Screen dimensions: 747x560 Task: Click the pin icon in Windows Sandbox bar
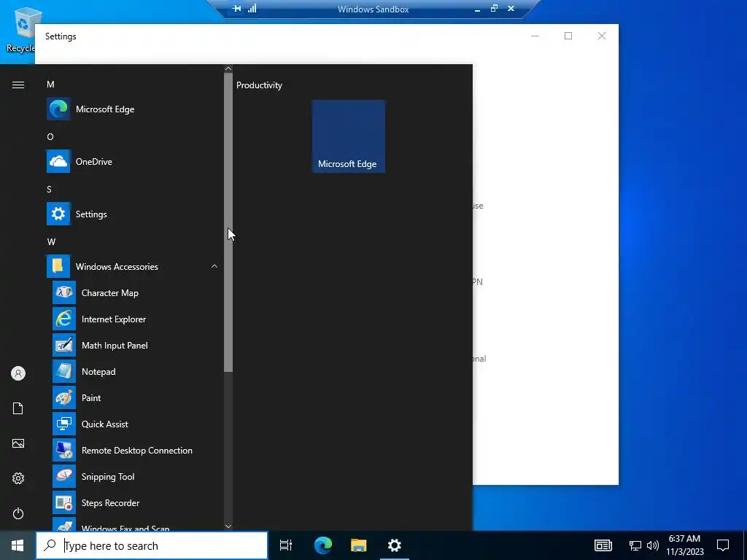tap(236, 9)
